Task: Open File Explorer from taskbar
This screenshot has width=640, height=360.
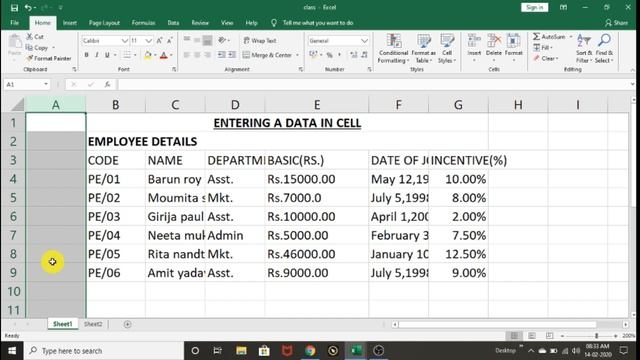Action: 241,351
